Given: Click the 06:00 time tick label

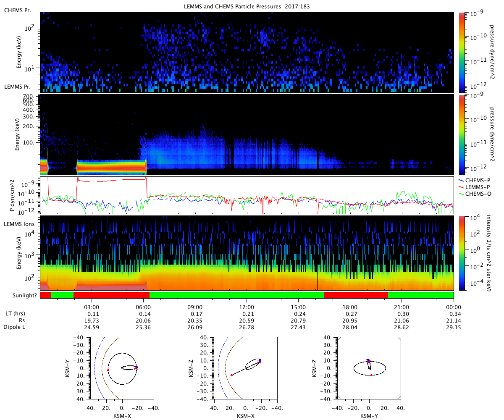Looking at the screenshot, I should coord(143,307).
